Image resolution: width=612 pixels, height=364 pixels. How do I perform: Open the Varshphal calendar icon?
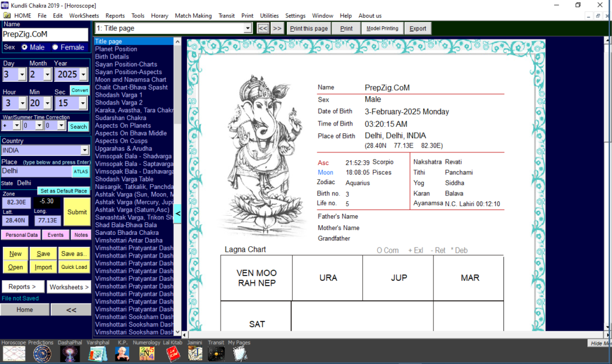pos(97,354)
